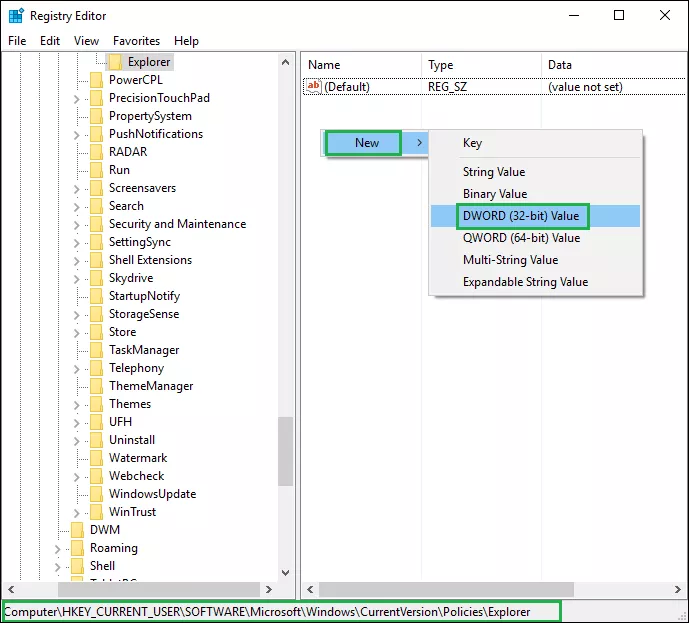Select String Value from submenu
The height and width of the screenshot is (623, 689).
[535, 172]
